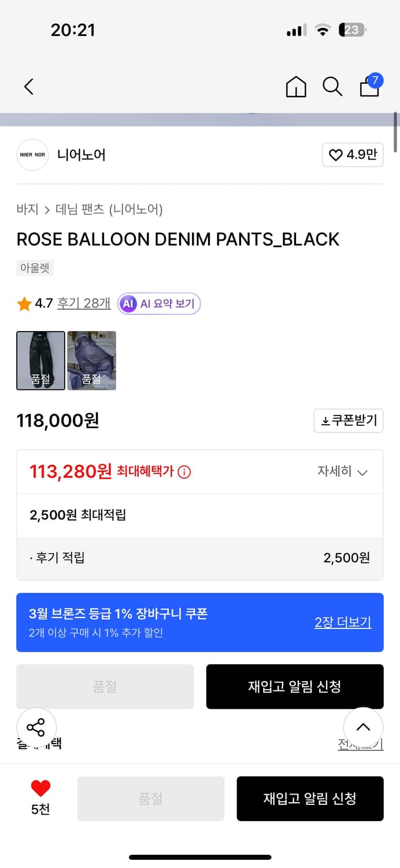
Task: Tap the NIIER NOR brand logo circle
Action: coord(33,155)
